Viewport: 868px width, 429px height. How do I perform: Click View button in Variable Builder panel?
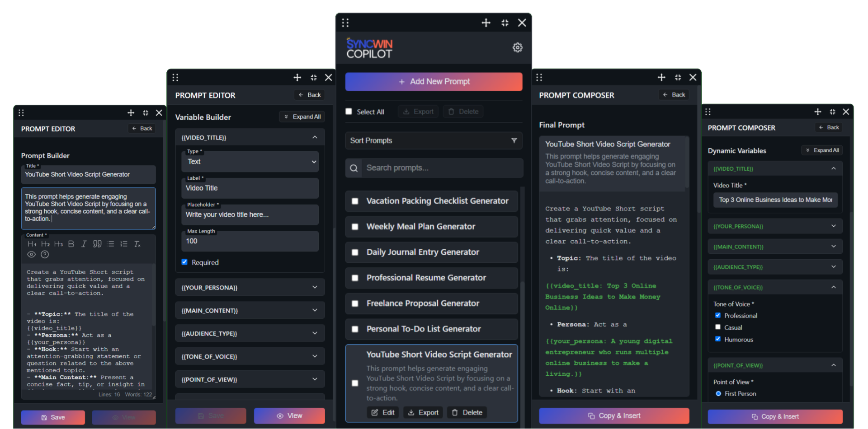pyautogui.click(x=289, y=416)
